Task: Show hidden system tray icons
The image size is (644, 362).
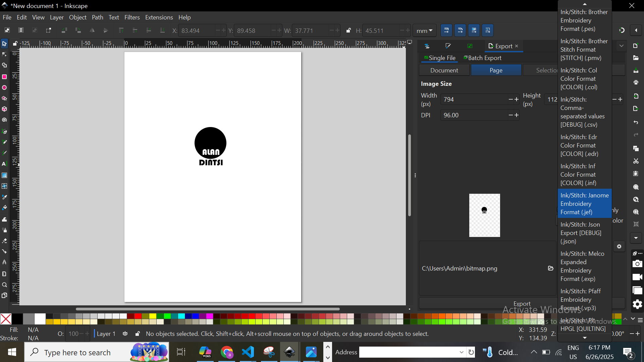Action: click(534, 352)
